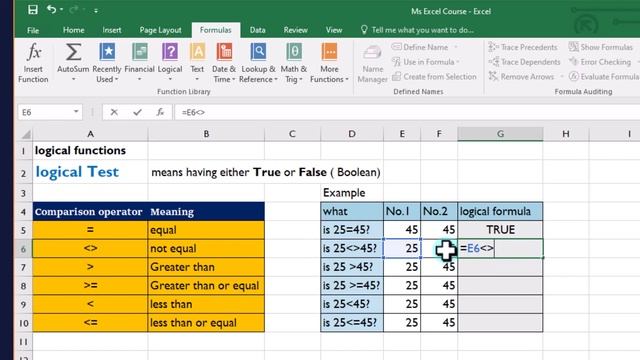Screen dimensions: 640x360
Task: Click the 'less than' meaning cell
Action: click(206, 304)
